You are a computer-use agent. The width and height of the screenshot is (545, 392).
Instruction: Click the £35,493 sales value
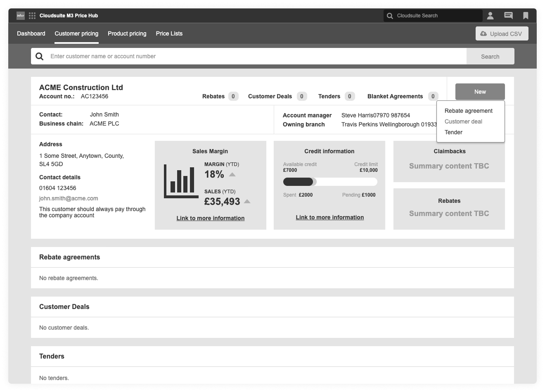(x=222, y=201)
